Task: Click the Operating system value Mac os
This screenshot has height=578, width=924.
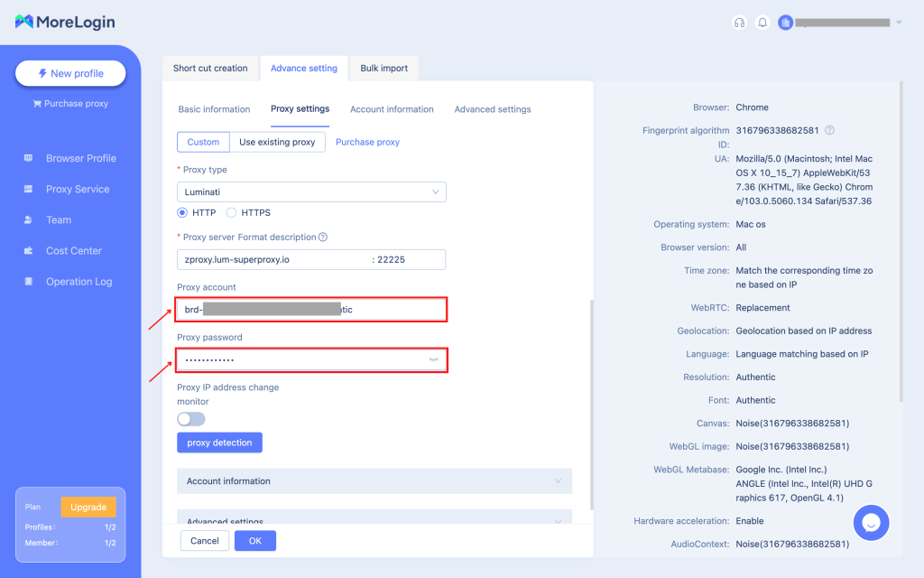Action: tap(751, 224)
